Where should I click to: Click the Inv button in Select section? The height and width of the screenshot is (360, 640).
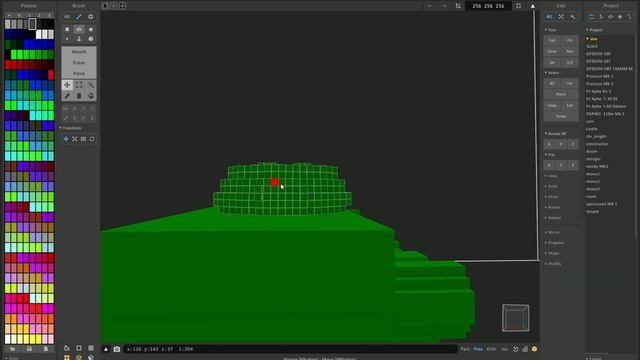[570, 83]
